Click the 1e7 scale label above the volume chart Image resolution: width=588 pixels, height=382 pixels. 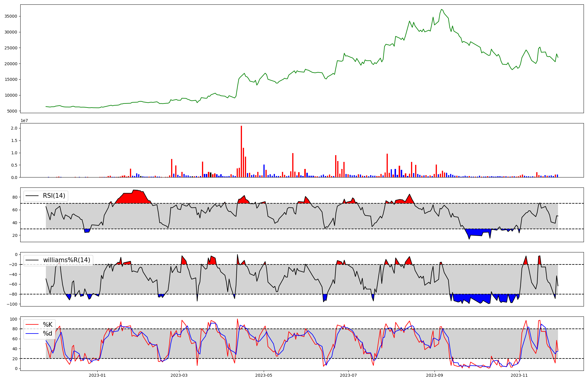24,120
